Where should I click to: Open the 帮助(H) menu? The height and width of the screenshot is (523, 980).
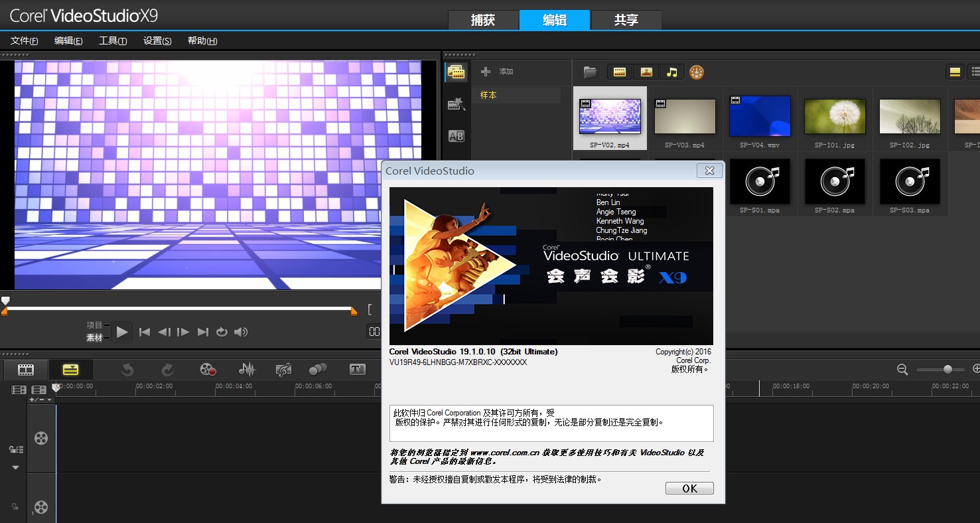(202, 40)
